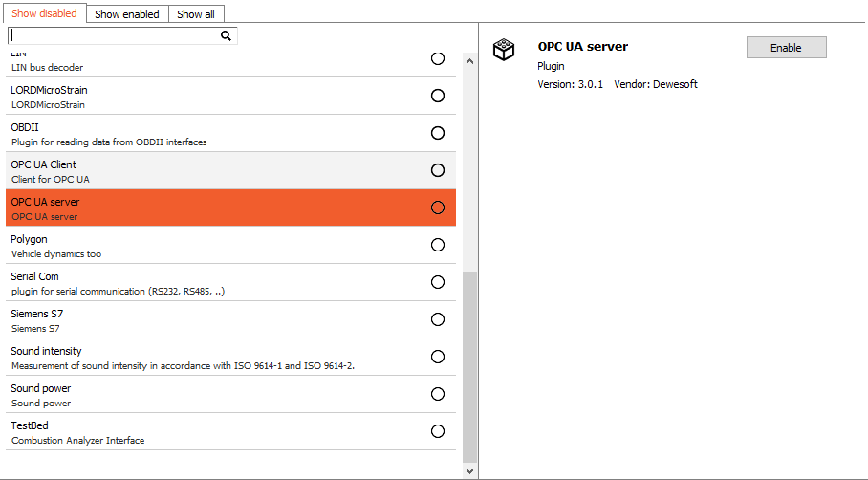Toggle the Serial Com enable circle
Image resolution: width=868 pixels, height=480 pixels.
pyautogui.click(x=438, y=282)
